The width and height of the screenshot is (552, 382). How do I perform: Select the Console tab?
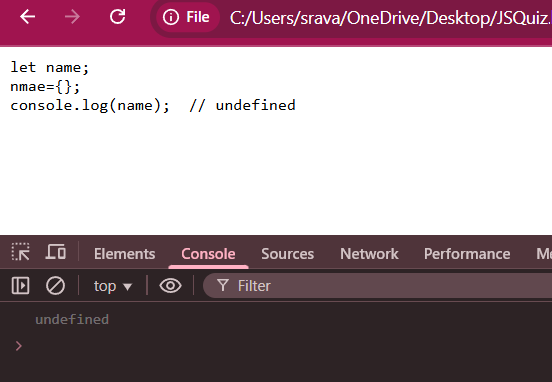tap(208, 254)
